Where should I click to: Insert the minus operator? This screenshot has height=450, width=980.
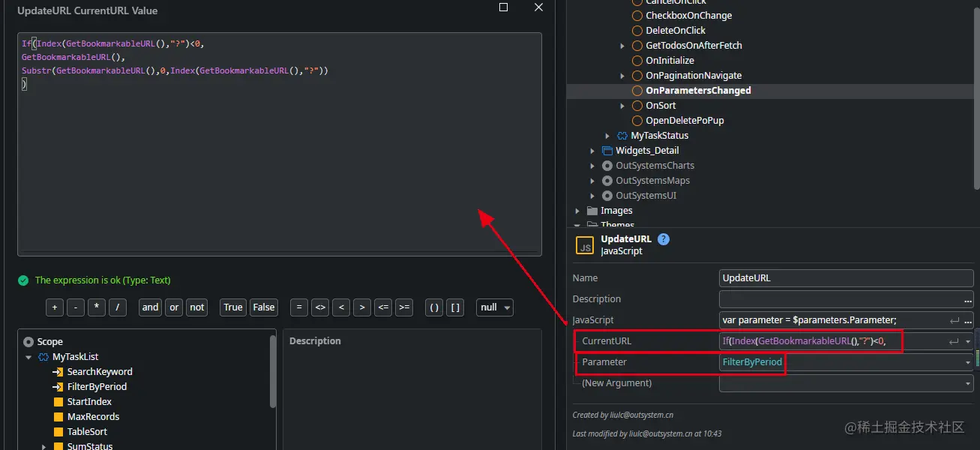pos(76,307)
